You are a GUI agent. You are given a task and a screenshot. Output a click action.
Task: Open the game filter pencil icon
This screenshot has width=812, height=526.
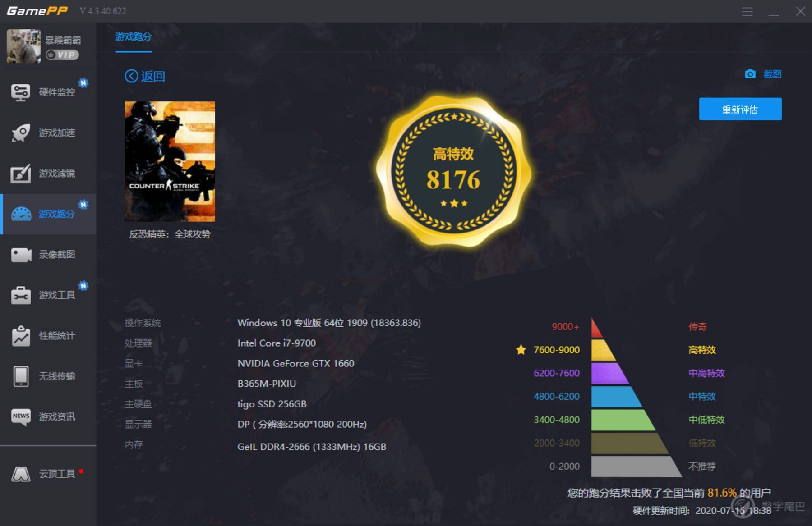pyautogui.click(x=21, y=174)
